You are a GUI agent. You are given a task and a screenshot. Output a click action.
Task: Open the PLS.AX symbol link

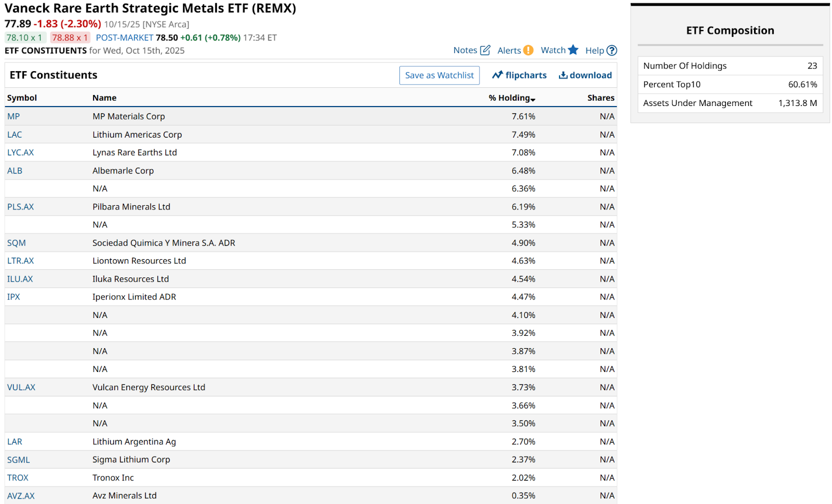(20, 207)
